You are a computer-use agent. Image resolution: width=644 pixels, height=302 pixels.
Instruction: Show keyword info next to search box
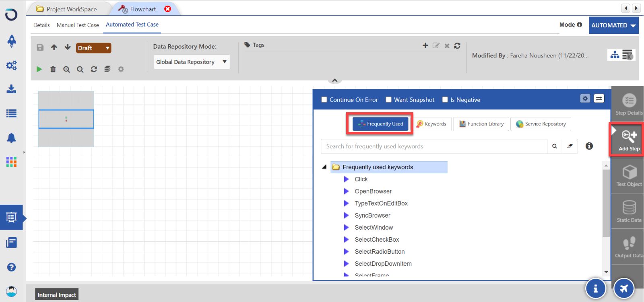pyautogui.click(x=589, y=146)
